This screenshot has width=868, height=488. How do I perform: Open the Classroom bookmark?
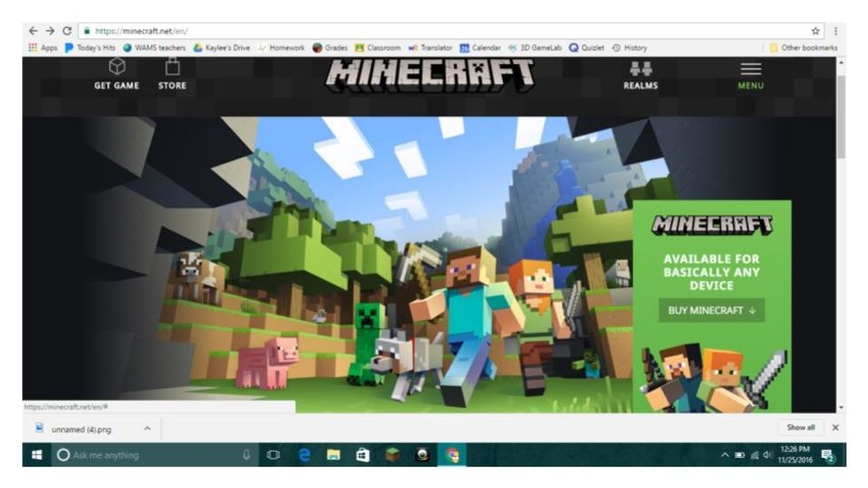click(377, 48)
